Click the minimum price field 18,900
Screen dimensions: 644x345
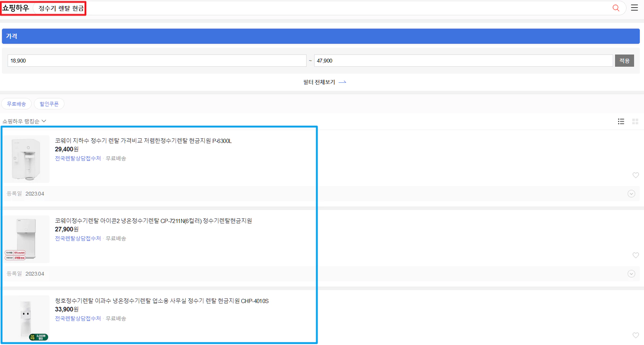click(x=157, y=61)
